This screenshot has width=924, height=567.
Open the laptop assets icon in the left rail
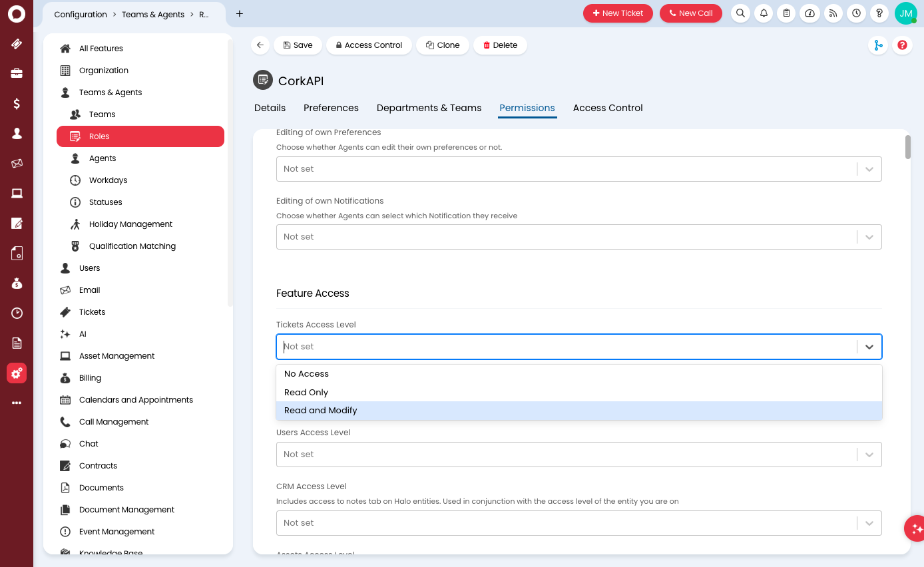click(17, 194)
